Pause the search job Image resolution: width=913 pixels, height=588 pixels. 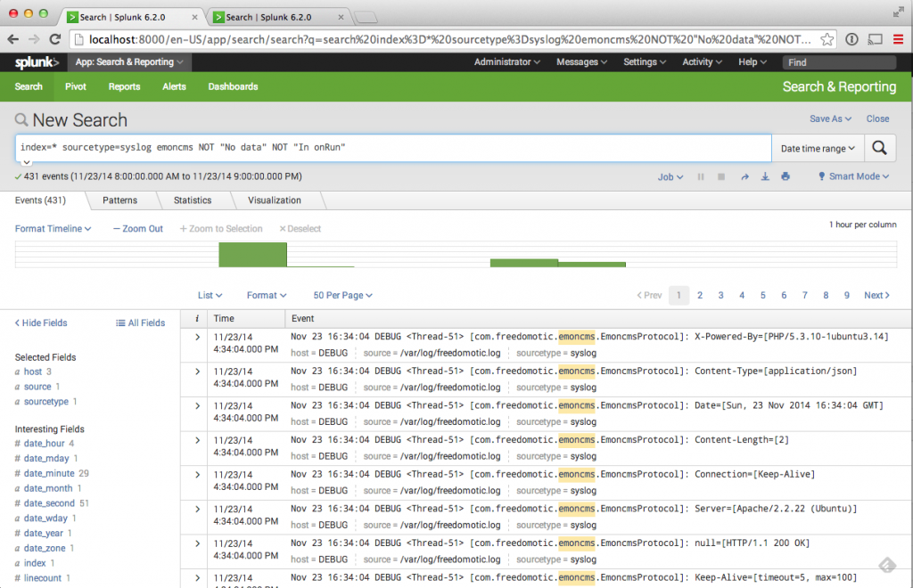(702, 177)
